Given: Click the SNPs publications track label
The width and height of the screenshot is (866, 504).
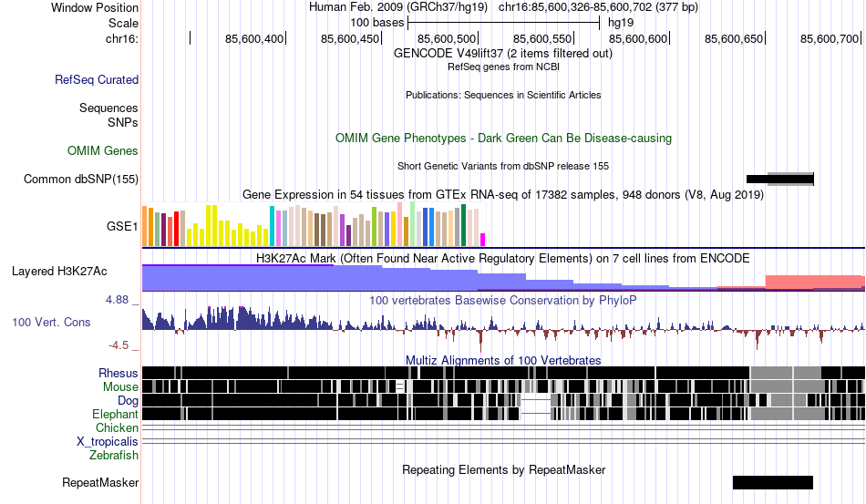Looking at the screenshot, I should point(123,122).
